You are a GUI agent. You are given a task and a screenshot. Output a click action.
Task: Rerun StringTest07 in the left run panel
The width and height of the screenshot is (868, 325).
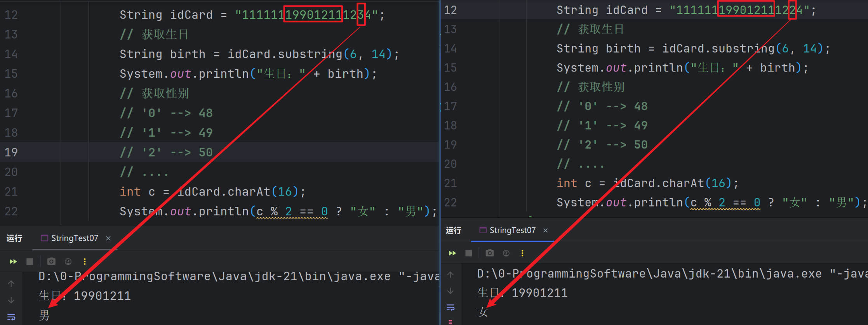tap(13, 262)
